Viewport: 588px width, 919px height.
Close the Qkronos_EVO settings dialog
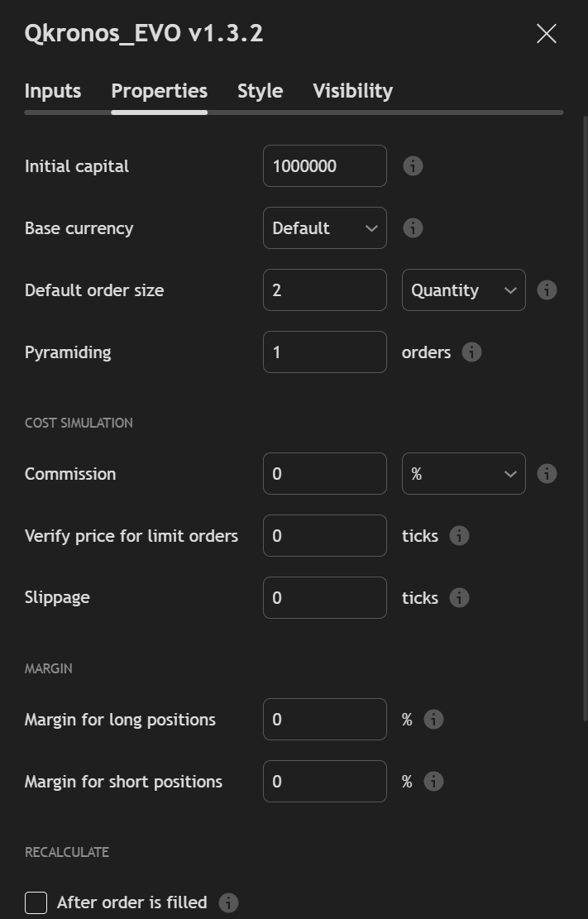[547, 34]
